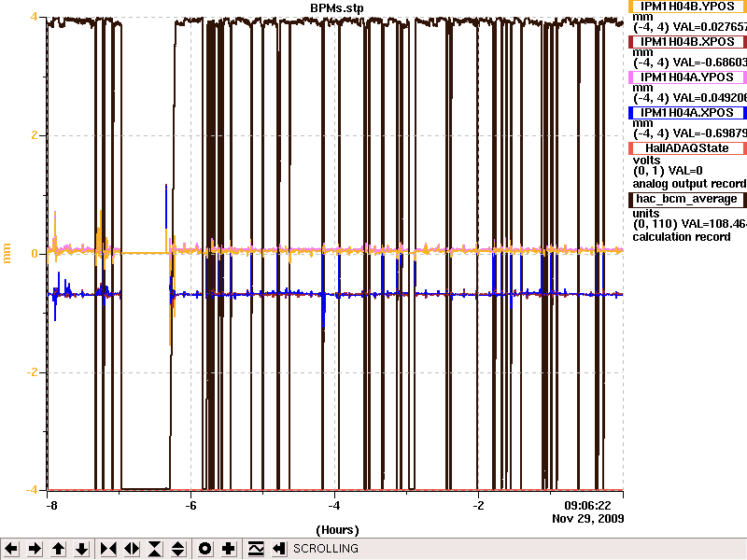Click the -4 x-axis tick label
Viewport: 747px width, 560px height.
[334, 505]
